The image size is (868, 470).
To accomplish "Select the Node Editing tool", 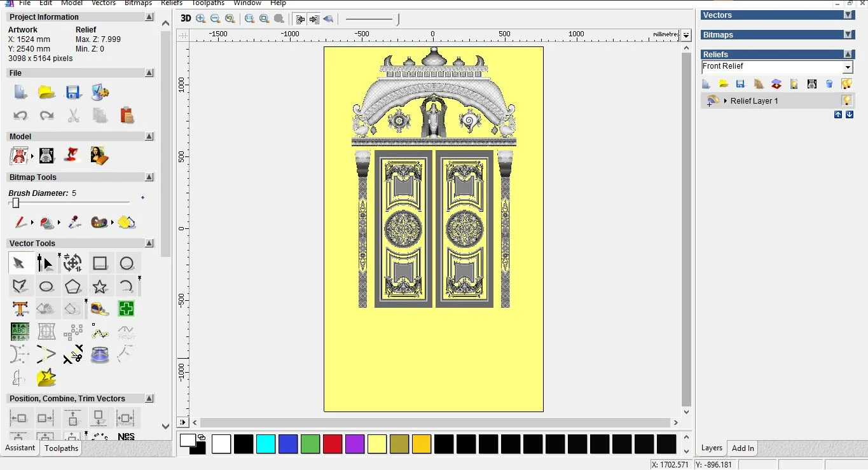I will click(46, 263).
